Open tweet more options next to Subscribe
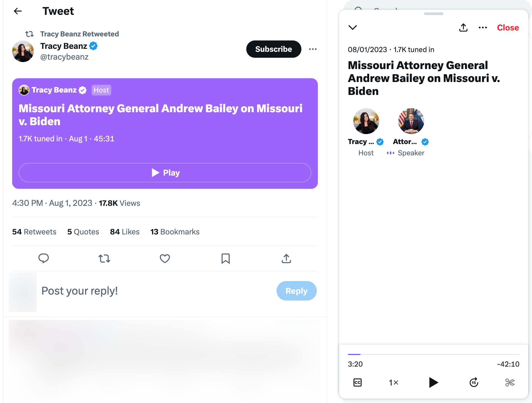The height and width of the screenshot is (403, 532). tap(313, 49)
